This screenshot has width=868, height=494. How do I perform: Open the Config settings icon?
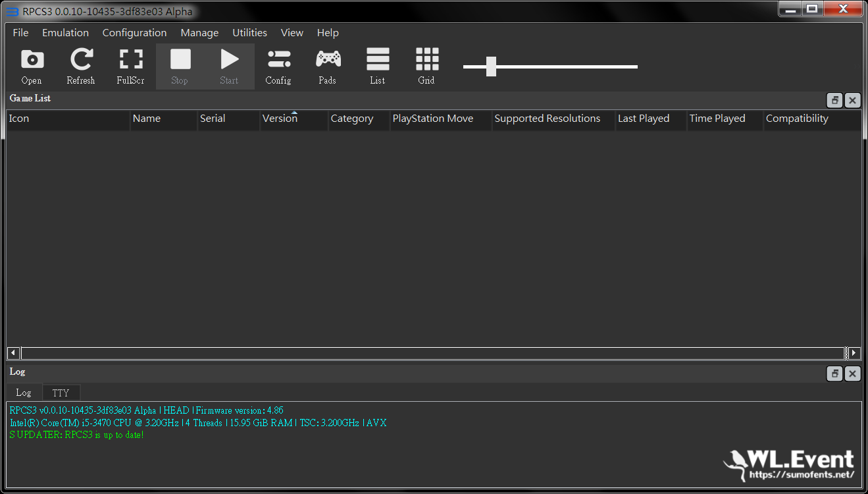coord(278,66)
